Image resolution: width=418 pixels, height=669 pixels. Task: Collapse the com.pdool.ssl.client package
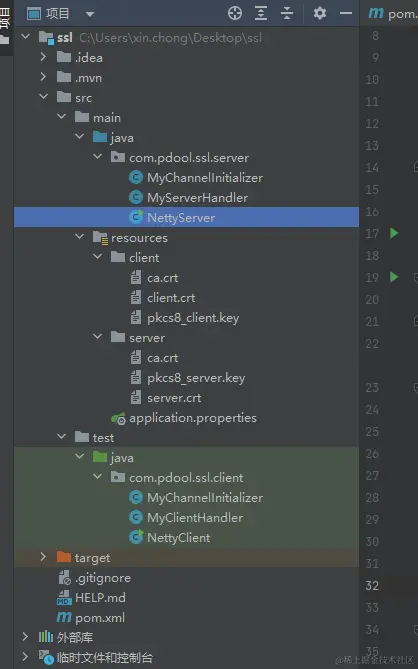[97, 476]
